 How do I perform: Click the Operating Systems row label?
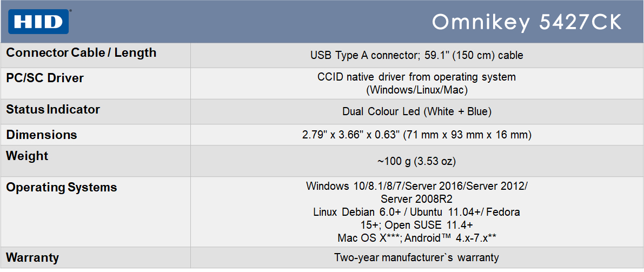coord(62,188)
